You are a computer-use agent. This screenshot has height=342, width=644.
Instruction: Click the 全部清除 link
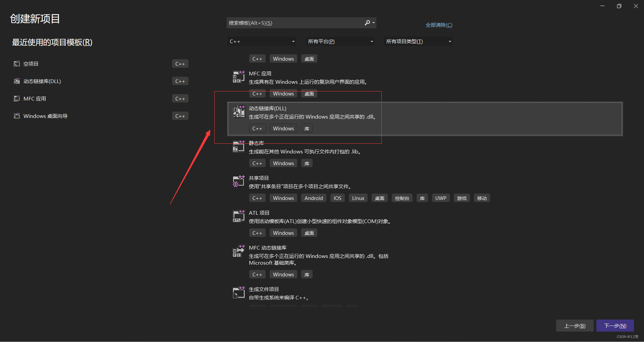click(x=439, y=25)
